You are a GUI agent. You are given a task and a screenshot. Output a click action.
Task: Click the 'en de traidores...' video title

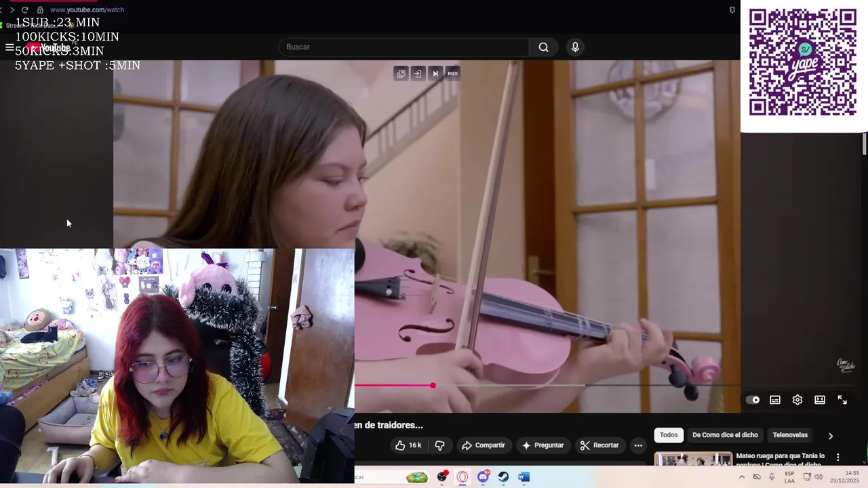pos(388,426)
